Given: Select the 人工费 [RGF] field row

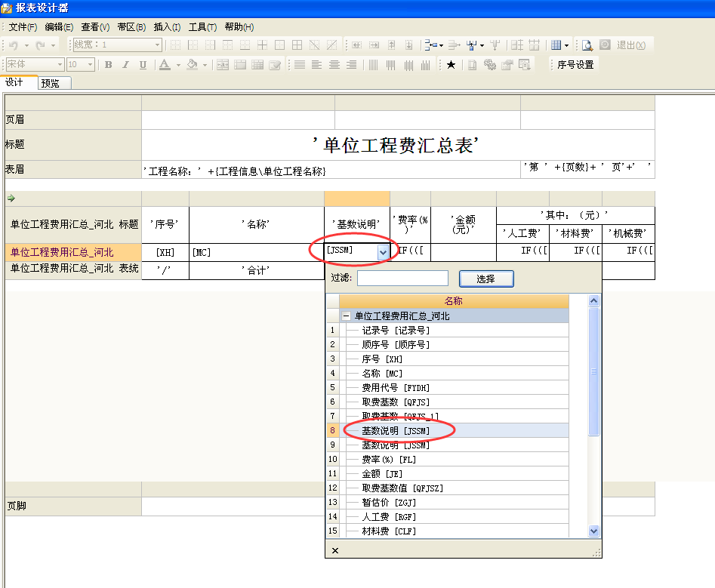Looking at the screenshot, I should 455,517.
